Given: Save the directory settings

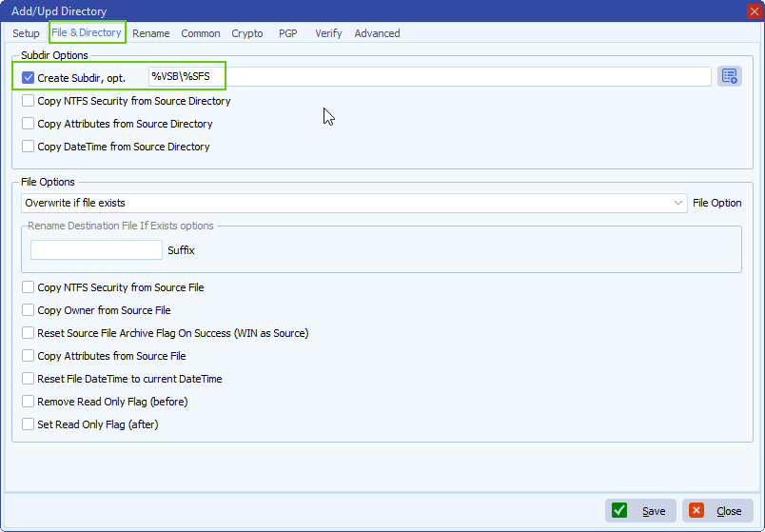Looking at the screenshot, I should [640, 510].
